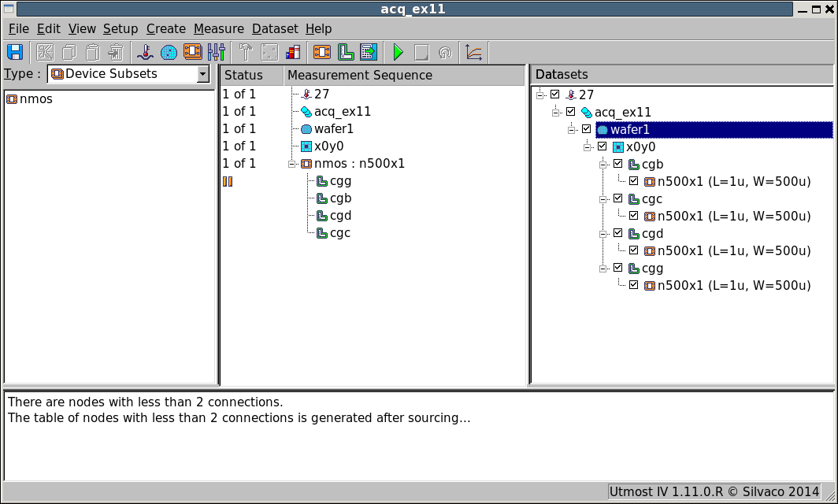The image size is (838, 504).
Task: Uncheck the cgb dataset checkbox
Action: [x=617, y=164]
